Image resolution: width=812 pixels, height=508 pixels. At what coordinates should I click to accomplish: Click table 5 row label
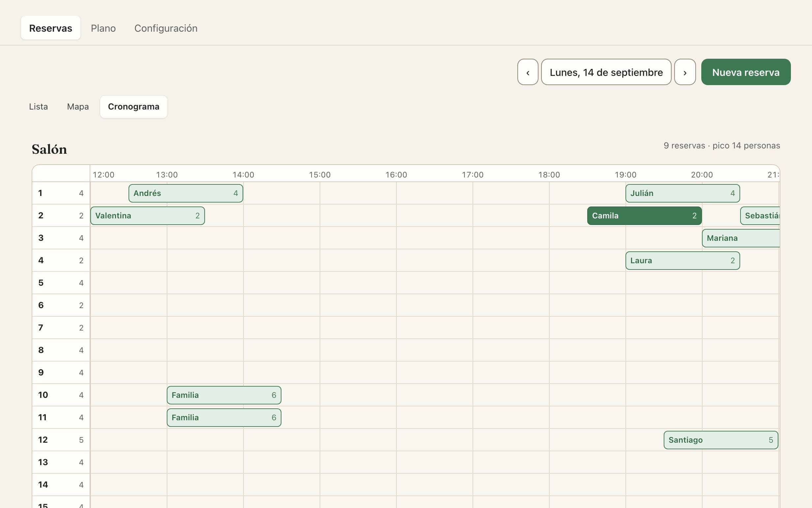coord(61,283)
